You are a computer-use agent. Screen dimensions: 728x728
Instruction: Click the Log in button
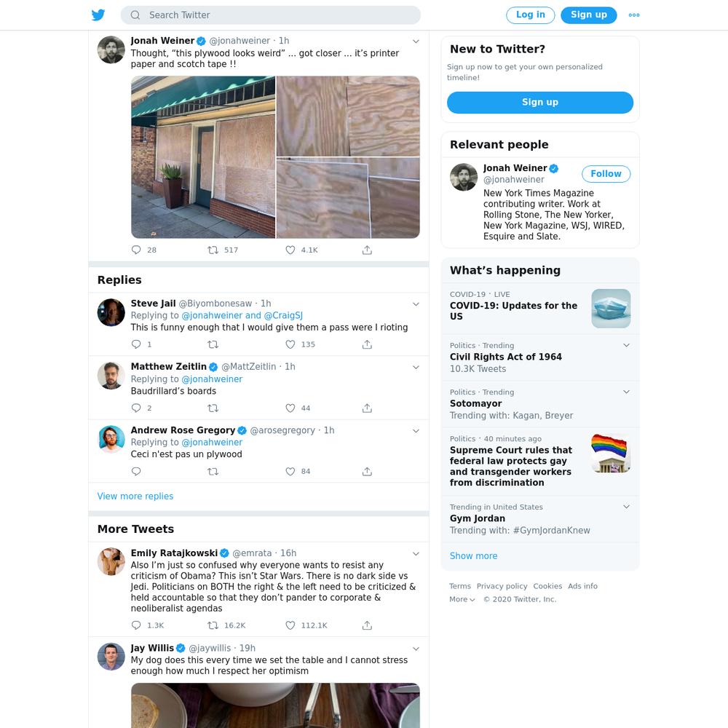point(530,15)
